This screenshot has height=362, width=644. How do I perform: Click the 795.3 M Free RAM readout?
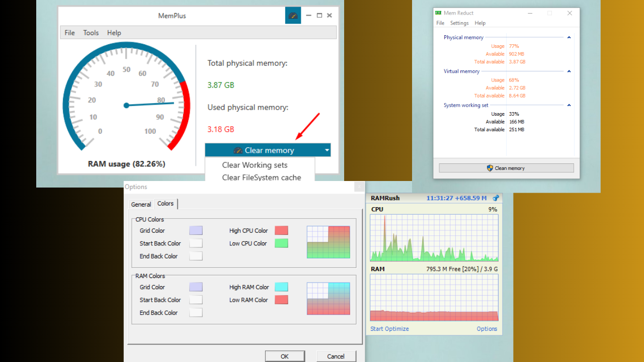(462, 269)
